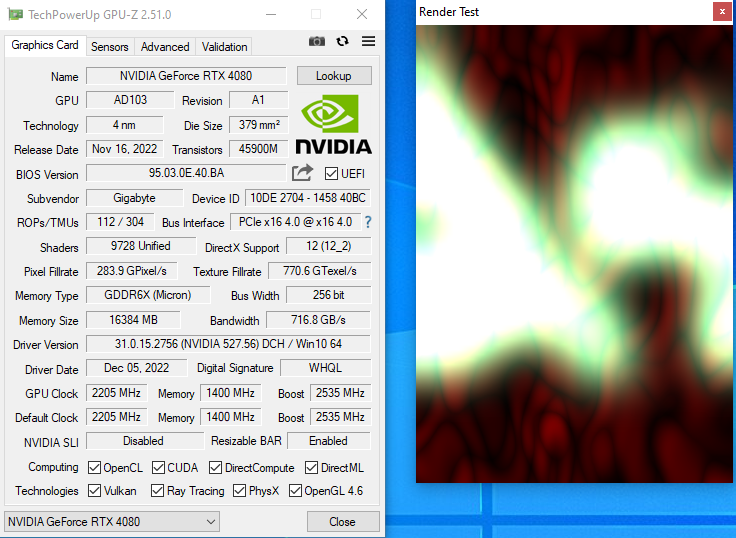Viewport: 736px width, 538px height.
Task: Click the BIOS export share icon
Action: pyautogui.click(x=302, y=173)
